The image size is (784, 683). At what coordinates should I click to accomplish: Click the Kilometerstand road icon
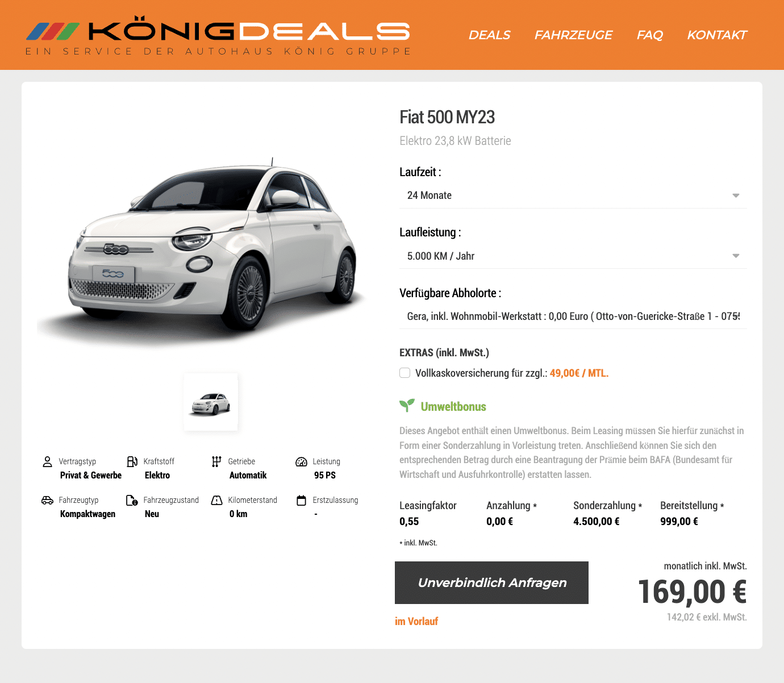tap(216, 500)
